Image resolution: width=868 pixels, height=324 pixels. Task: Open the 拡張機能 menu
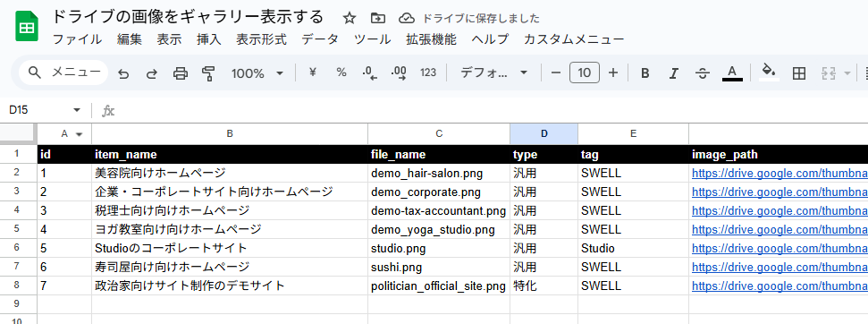(431, 39)
